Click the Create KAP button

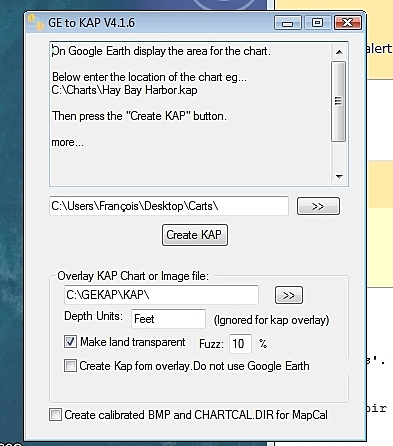coord(195,235)
